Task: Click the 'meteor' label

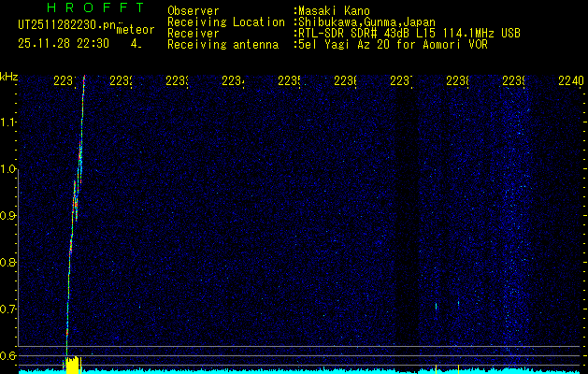Action: [136, 30]
